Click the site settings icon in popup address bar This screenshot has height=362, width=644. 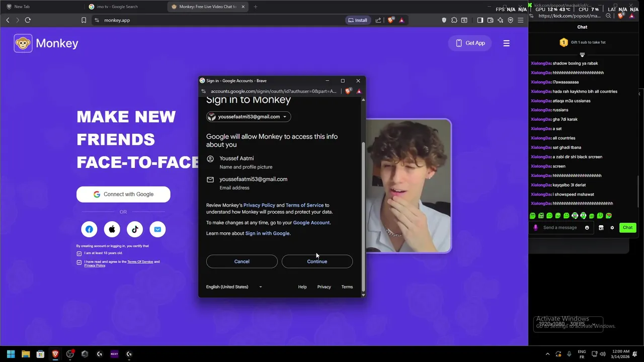point(203,92)
